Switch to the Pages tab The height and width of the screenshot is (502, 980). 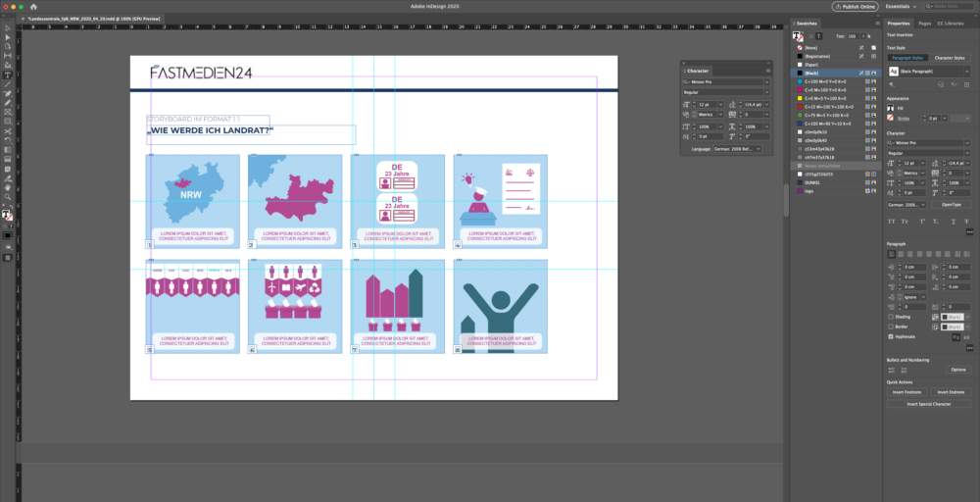pyautogui.click(x=924, y=23)
